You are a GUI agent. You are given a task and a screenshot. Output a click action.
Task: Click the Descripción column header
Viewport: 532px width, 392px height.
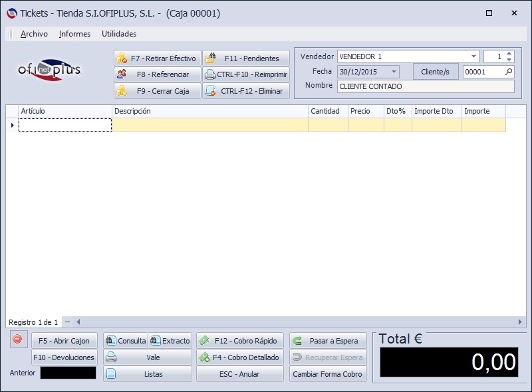pyautogui.click(x=210, y=111)
